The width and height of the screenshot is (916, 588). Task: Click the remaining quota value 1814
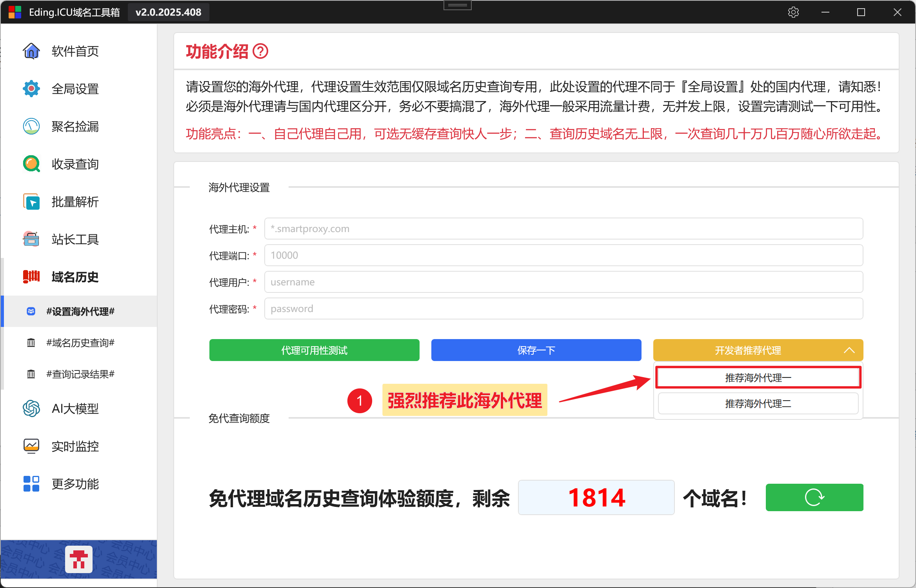pos(596,497)
